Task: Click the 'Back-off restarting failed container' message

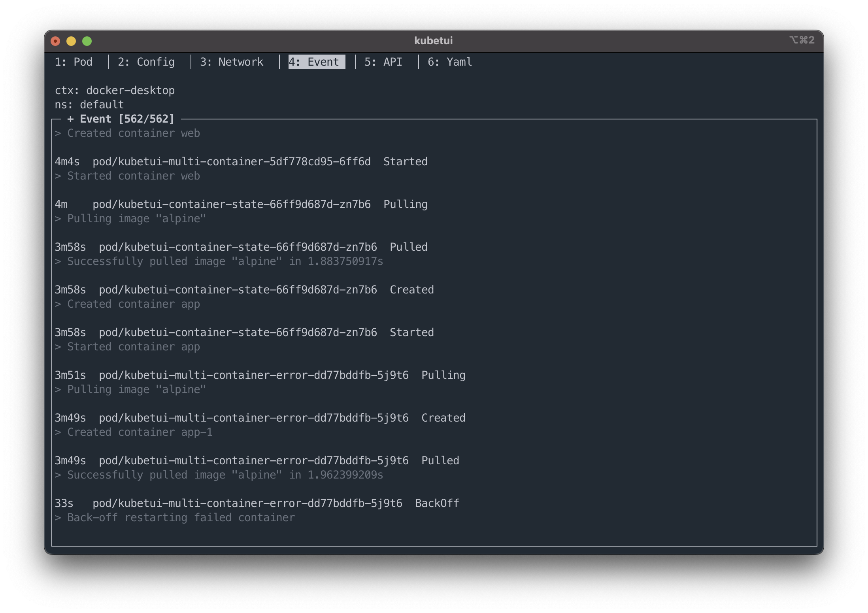Action: (x=181, y=518)
